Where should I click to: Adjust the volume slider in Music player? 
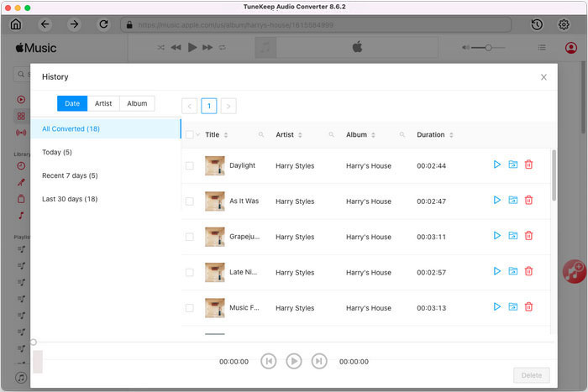[488, 48]
